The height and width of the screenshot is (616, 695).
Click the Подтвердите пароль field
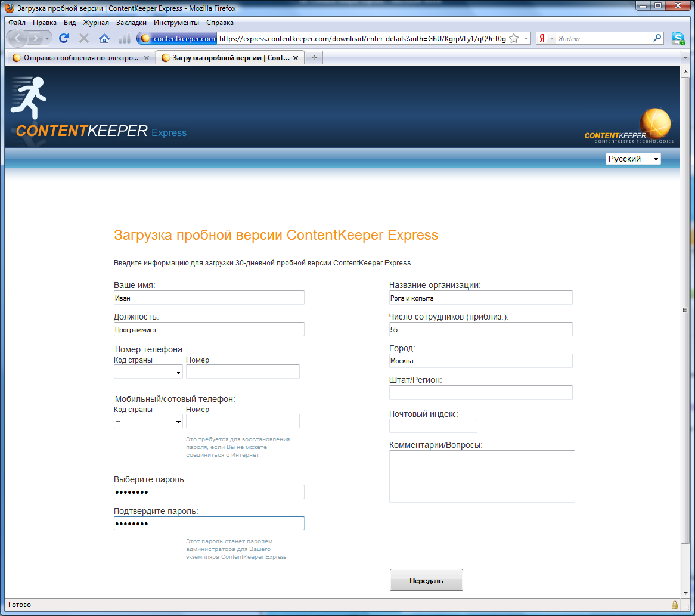[209, 524]
